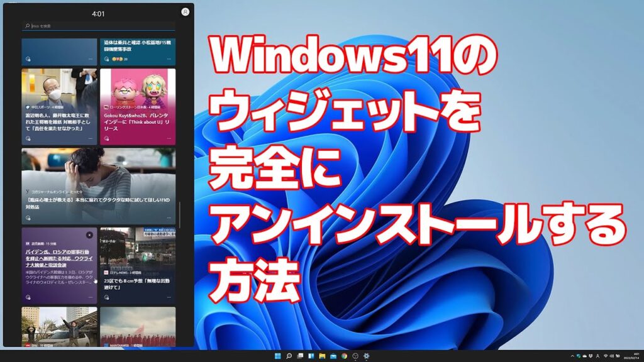Click the Web search field in widgets

(99, 26)
